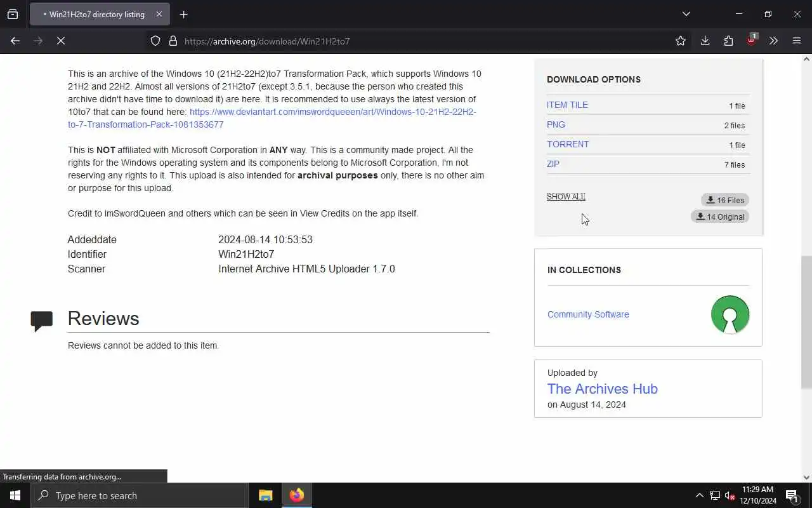Open the tracking protection shield icon
This screenshot has height=508, width=812.
(x=155, y=41)
